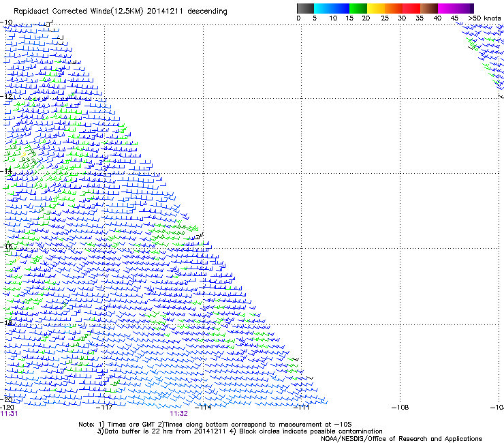Click the -120 longitude axis label
Image resolution: width=504 pixels, height=443 pixels.
[x=7, y=408]
